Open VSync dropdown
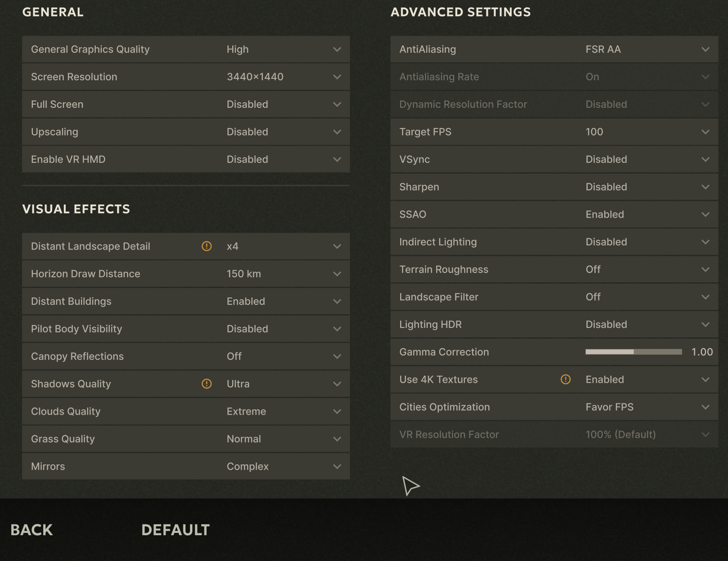This screenshot has width=728, height=561. tap(554, 159)
